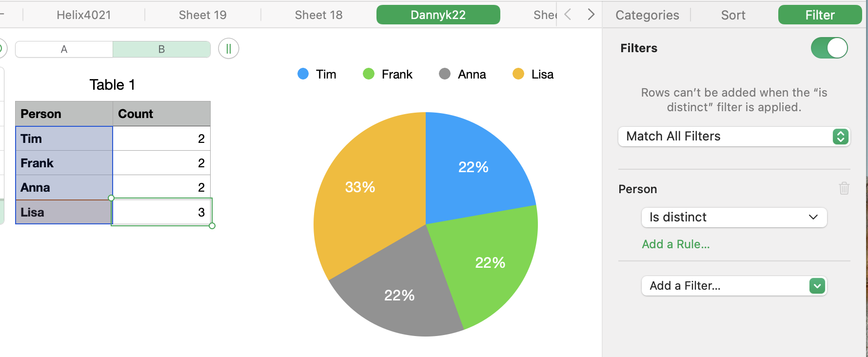Image resolution: width=868 pixels, height=357 pixels.
Task: Turn off the Filters switch
Action: (829, 48)
